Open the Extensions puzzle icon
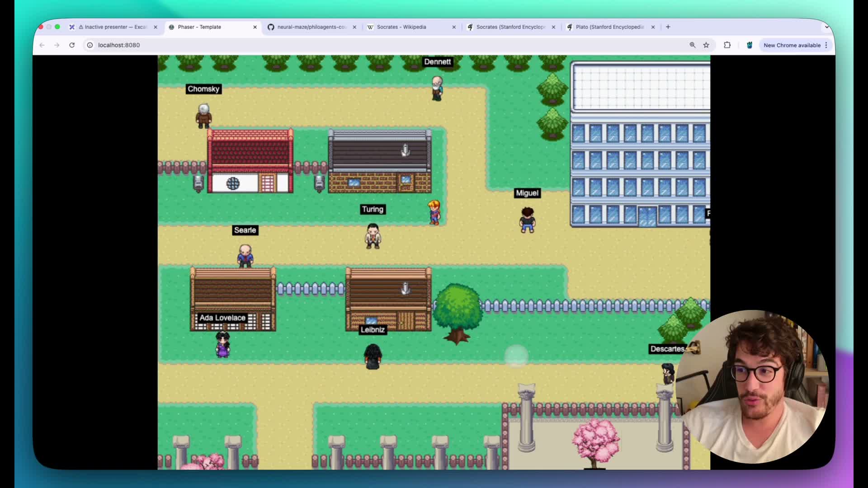Viewport: 868px width, 488px height. 727,45
